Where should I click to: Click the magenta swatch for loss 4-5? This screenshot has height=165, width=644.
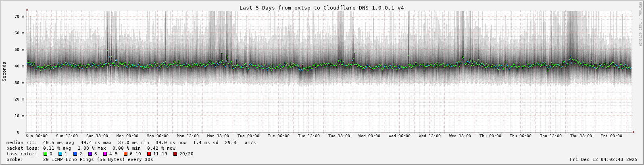[x=105, y=154]
